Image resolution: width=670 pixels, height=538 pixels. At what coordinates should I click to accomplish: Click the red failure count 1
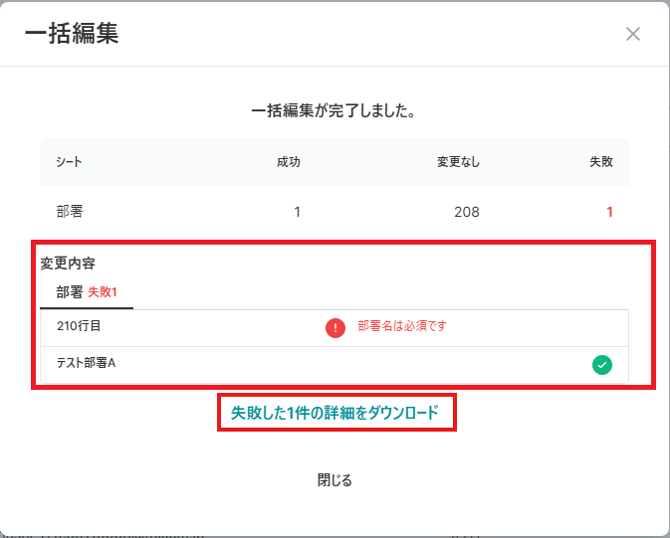pyautogui.click(x=610, y=212)
